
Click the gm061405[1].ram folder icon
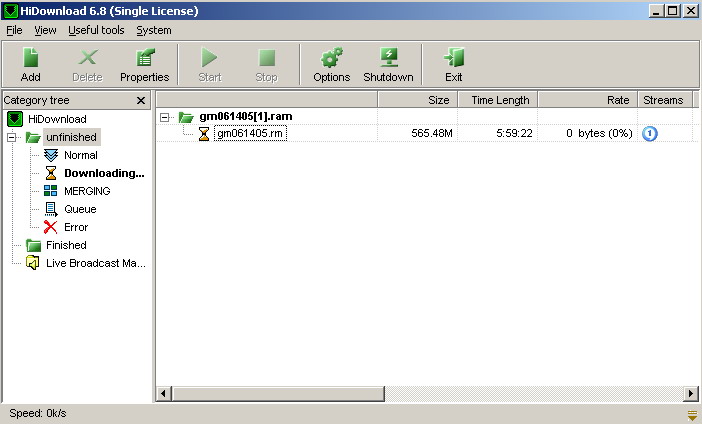(x=186, y=117)
